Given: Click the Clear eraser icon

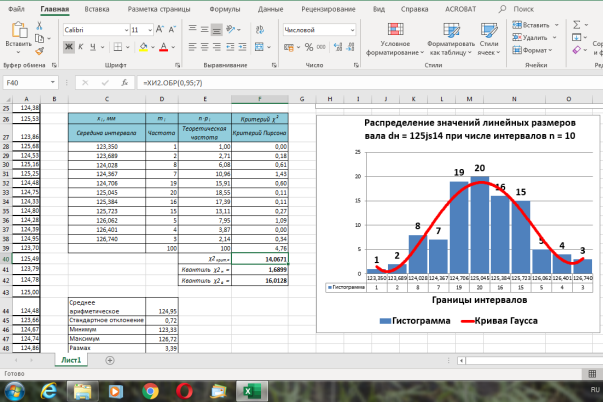Looking at the screenshot, I should (x=576, y=50).
